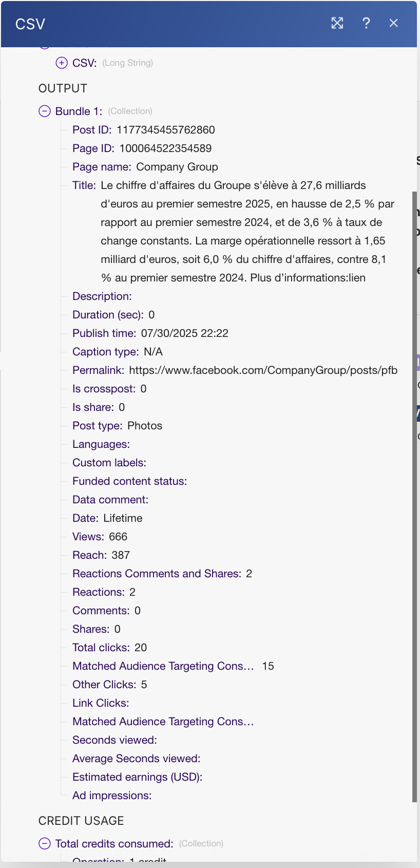Select Estimated earnings (USD) label
Image resolution: width=420 pixels, height=868 pixels.
137,777
